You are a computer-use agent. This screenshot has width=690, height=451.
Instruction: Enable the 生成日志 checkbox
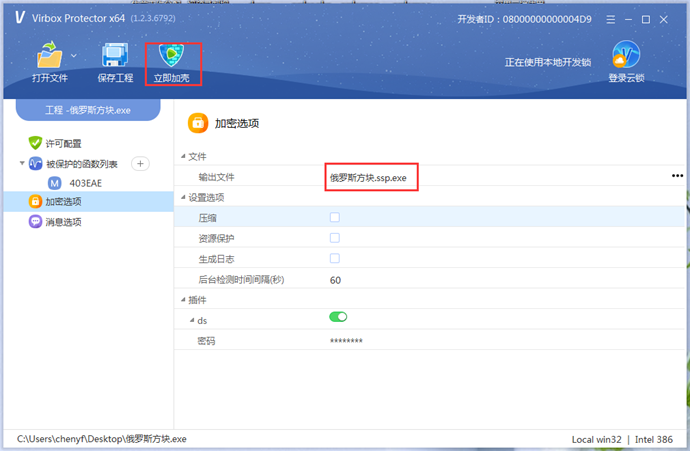point(335,258)
